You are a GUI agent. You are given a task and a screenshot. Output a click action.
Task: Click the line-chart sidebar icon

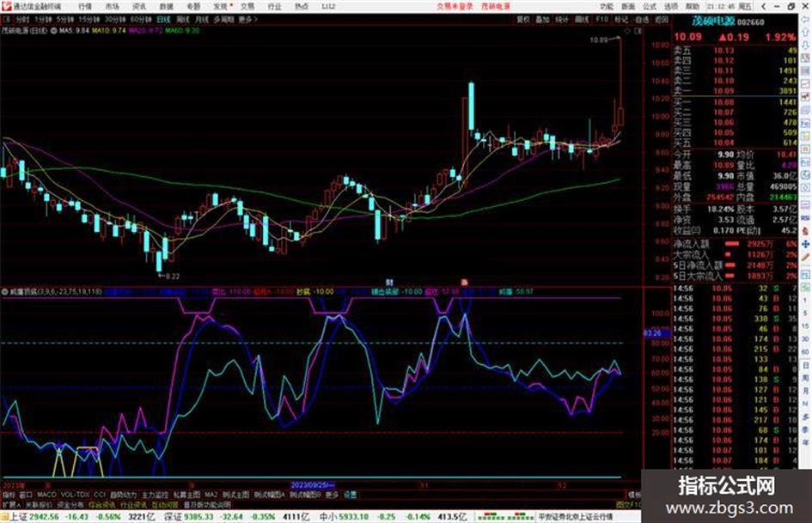click(x=806, y=84)
